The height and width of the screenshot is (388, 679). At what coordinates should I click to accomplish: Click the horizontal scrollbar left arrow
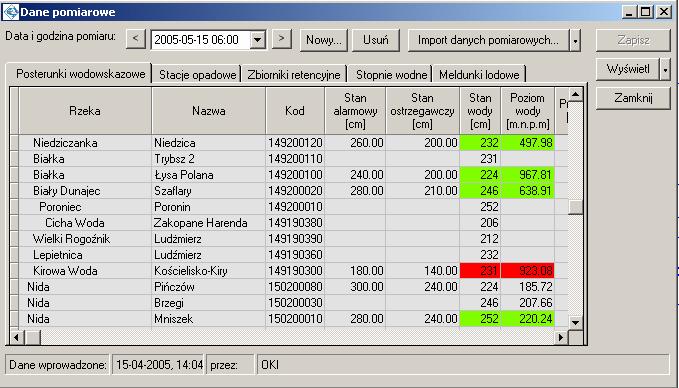coord(16,336)
